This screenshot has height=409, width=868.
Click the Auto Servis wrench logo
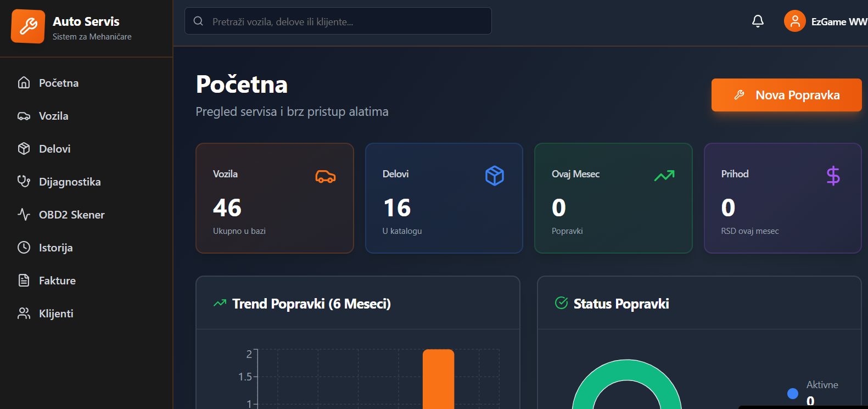click(28, 26)
